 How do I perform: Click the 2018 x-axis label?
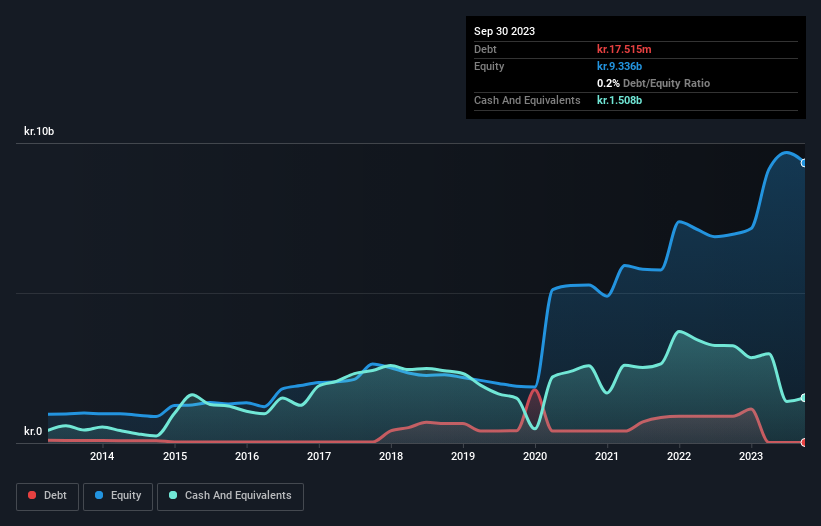coord(391,456)
